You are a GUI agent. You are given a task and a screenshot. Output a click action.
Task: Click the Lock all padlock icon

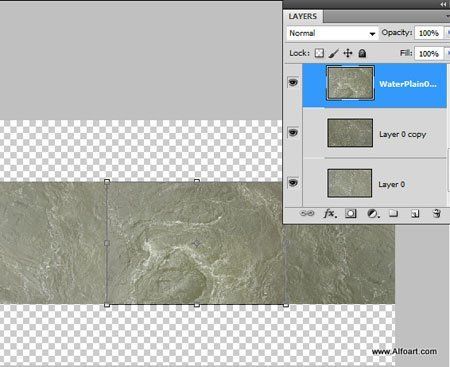pyautogui.click(x=362, y=53)
